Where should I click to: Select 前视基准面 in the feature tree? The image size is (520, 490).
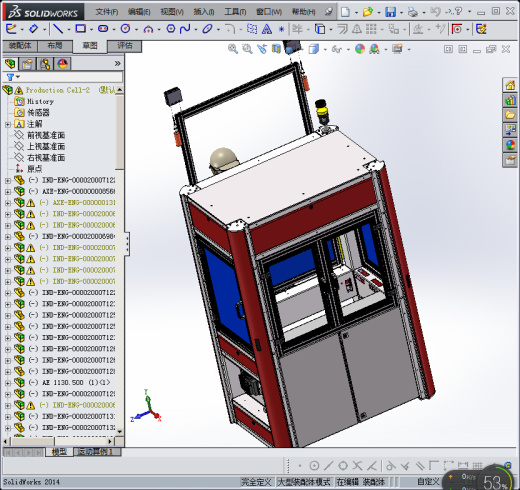pyautogui.click(x=46, y=135)
